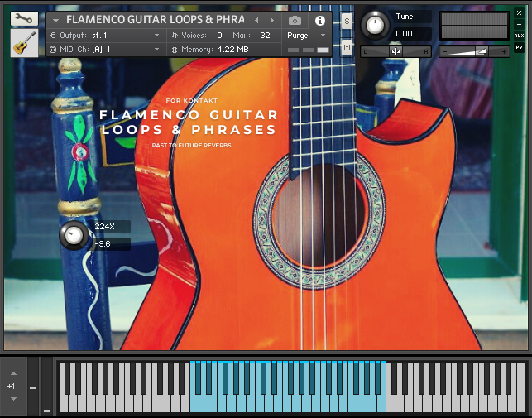Click the L-R pan slider
Viewport: 532px width, 418px height.
point(395,51)
